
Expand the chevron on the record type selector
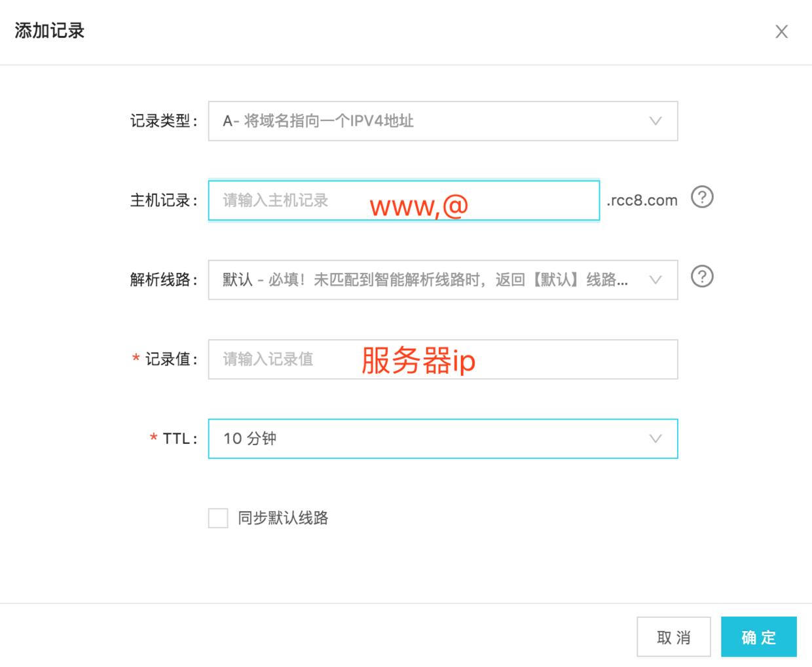[x=654, y=121]
